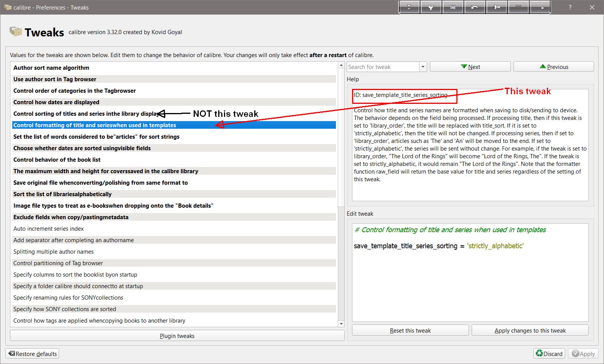Screen dimensions: 604x364
Task: Go to the Previous search match
Action: coord(554,67)
